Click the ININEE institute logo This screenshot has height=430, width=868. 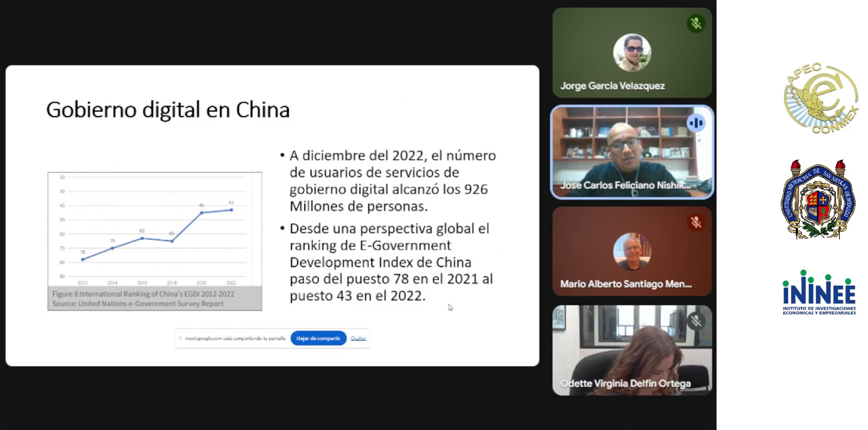[x=819, y=293]
